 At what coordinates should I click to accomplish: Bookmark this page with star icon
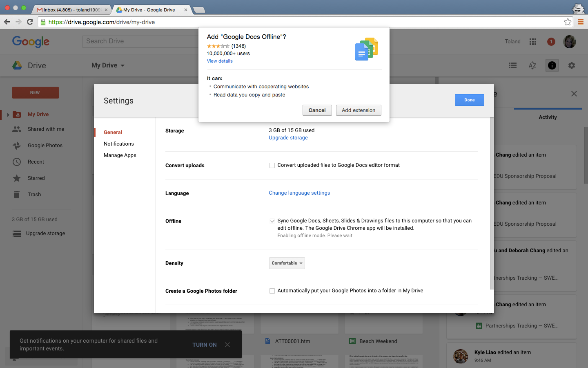tap(568, 22)
